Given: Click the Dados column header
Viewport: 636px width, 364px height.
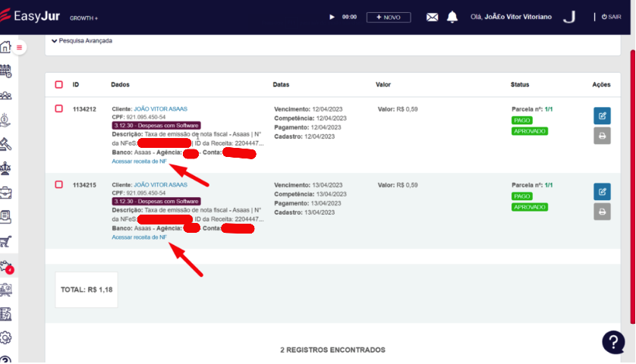Looking at the screenshot, I should pyautogui.click(x=120, y=85).
